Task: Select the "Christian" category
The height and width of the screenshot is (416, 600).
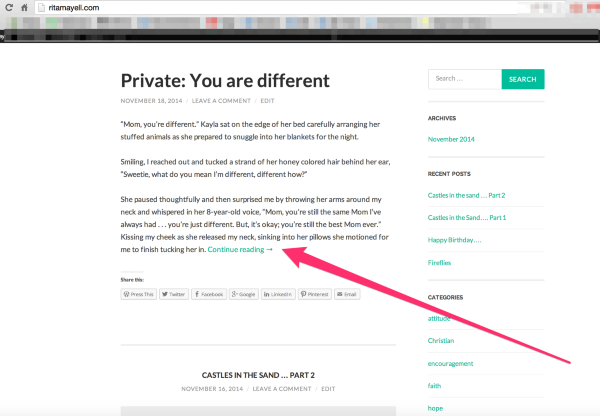Action: 441,341
